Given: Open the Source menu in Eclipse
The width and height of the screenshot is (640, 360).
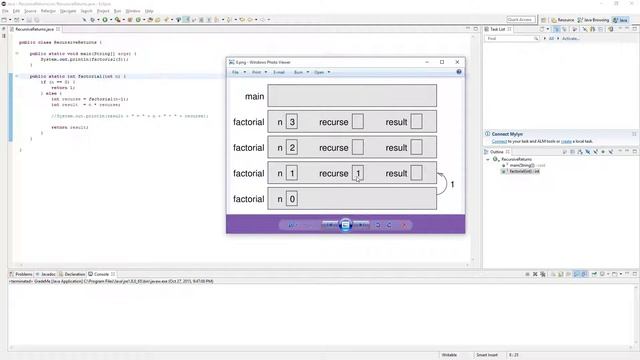Looking at the screenshot, I should (30, 11).
